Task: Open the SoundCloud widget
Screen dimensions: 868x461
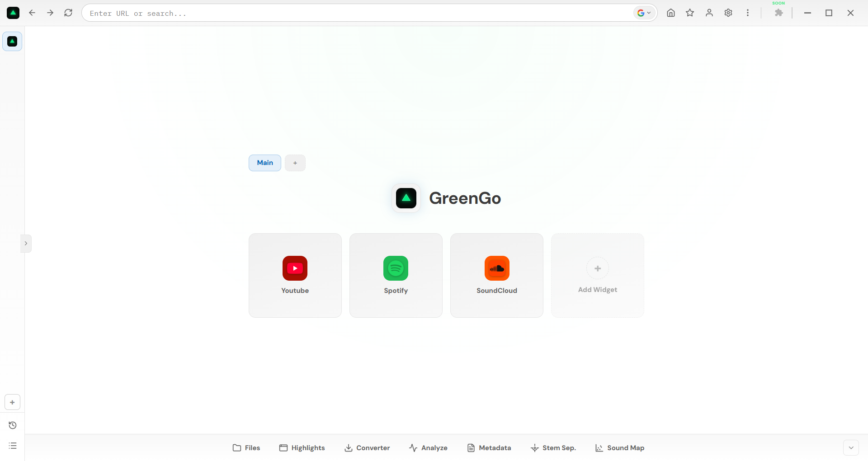Action: [497, 275]
